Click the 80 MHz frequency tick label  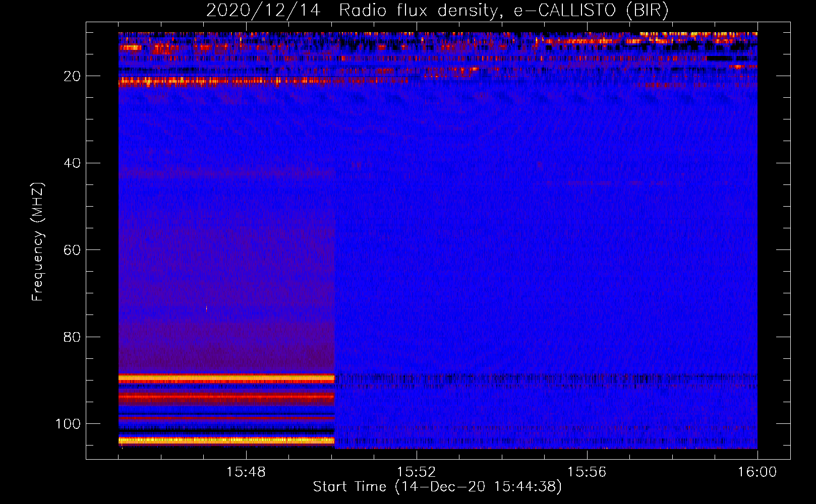[72, 337]
